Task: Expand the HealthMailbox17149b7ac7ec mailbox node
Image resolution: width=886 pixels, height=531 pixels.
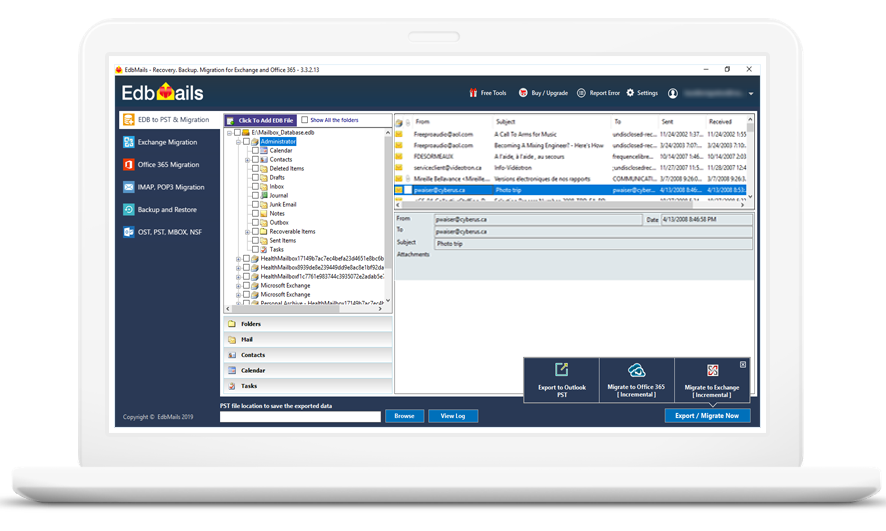Action: [238, 259]
